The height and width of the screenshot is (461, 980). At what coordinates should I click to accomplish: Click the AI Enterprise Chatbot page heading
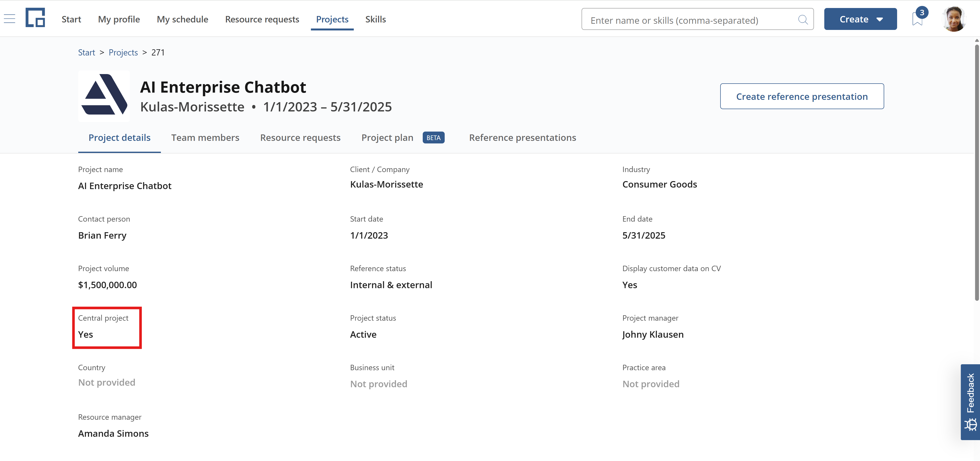click(x=223, y=87)
